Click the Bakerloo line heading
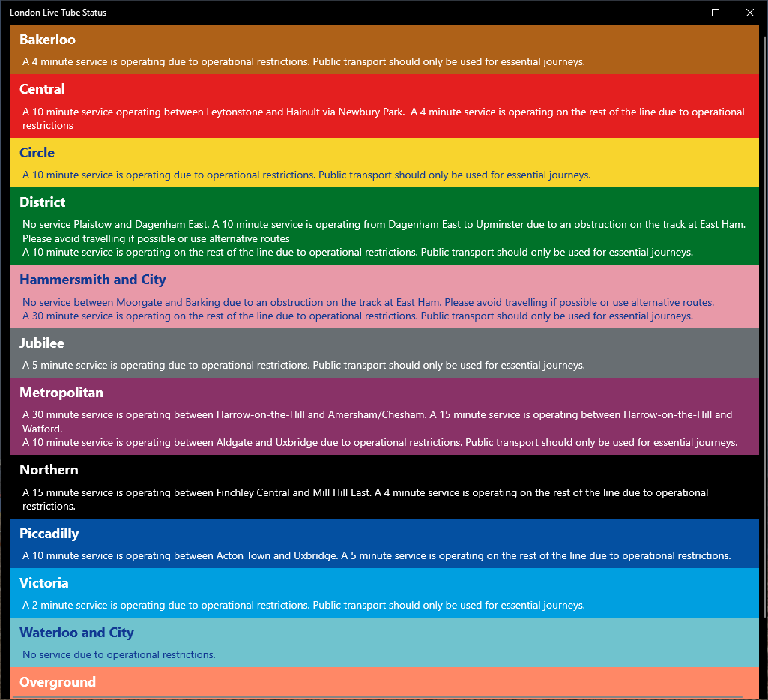 tap(47, 40)
